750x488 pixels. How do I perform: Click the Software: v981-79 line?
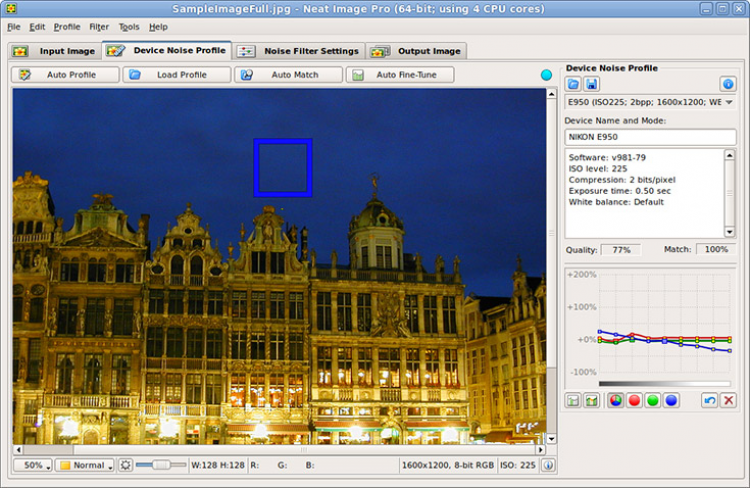[x=607, y=157]
